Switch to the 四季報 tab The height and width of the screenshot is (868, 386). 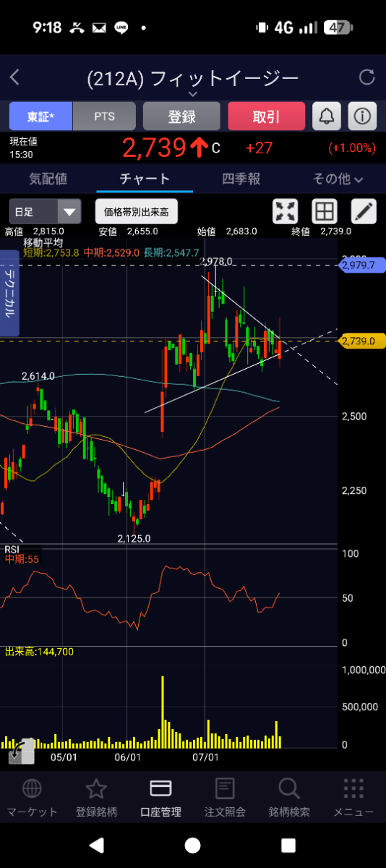point(241,179)
